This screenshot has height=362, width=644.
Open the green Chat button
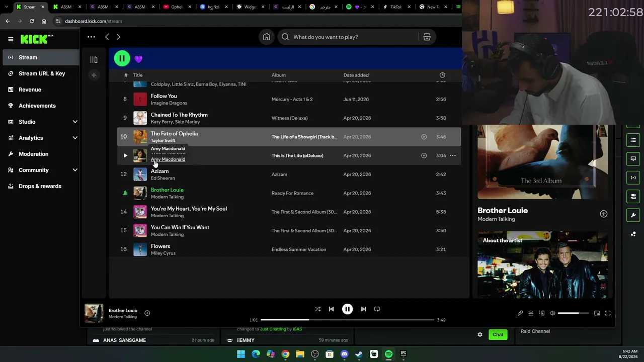click(x=498, y=334)
